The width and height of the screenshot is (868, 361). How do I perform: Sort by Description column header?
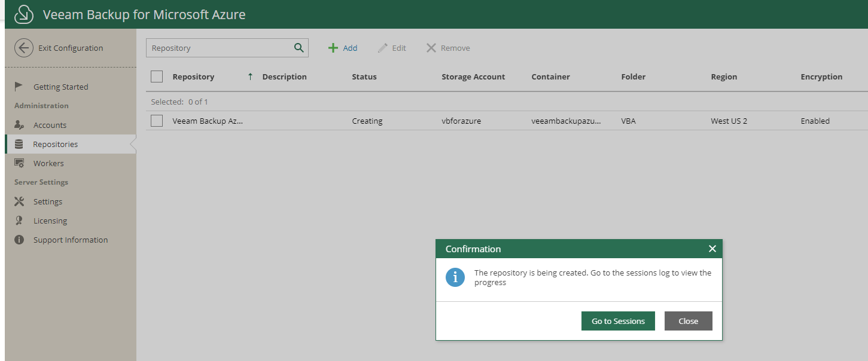tap(285, 77)
